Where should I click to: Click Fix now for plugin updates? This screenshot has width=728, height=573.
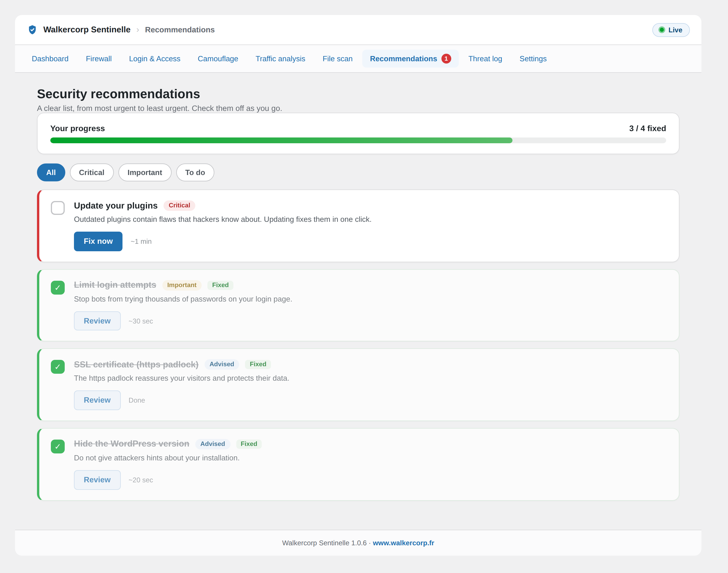click(98, 241)
